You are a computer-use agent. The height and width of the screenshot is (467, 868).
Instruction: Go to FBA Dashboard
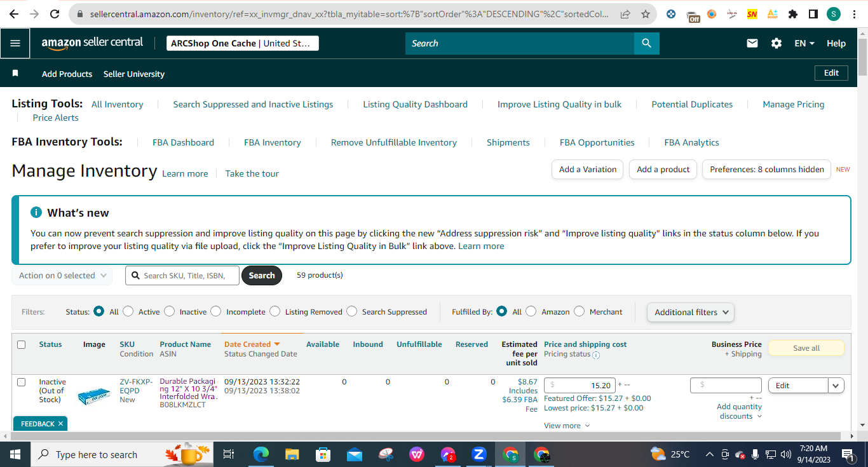(x=183, y=142)
